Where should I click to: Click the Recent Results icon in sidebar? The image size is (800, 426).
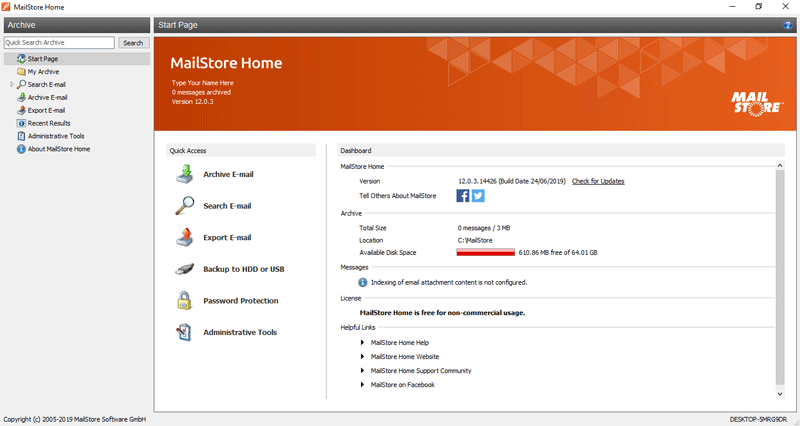[x=21, y=123]
